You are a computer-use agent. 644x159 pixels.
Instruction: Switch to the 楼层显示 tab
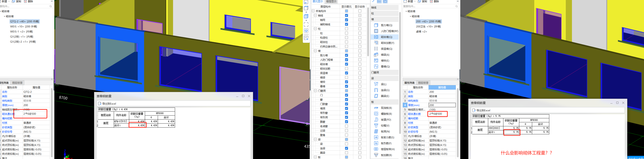pyautogui.click(x=331, y=1)
